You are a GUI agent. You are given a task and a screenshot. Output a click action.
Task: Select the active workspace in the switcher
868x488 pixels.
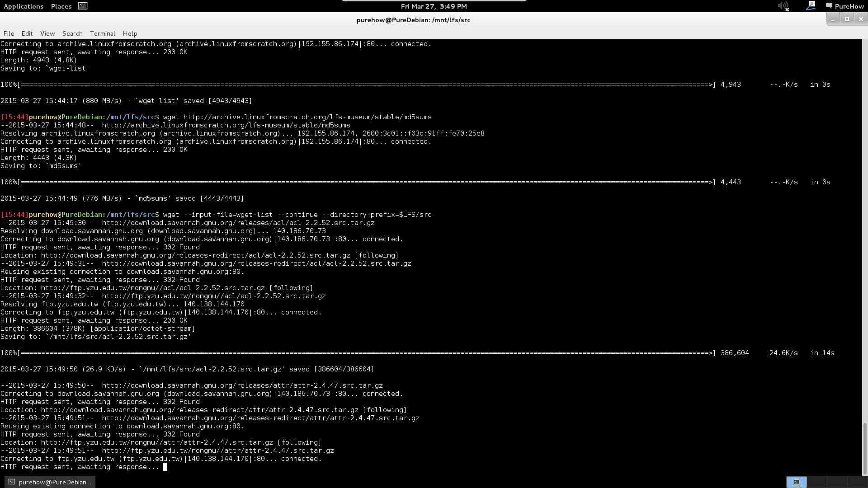tap(796, 482)
